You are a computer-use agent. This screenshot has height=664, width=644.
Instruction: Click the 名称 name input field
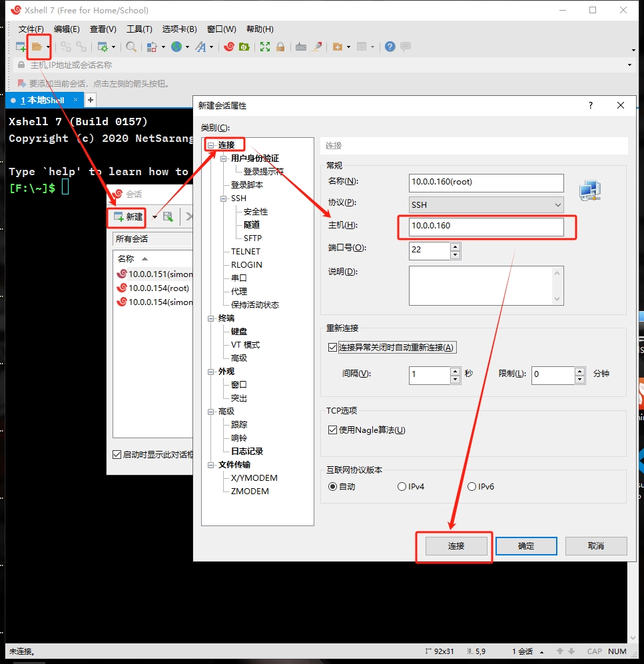486,182
